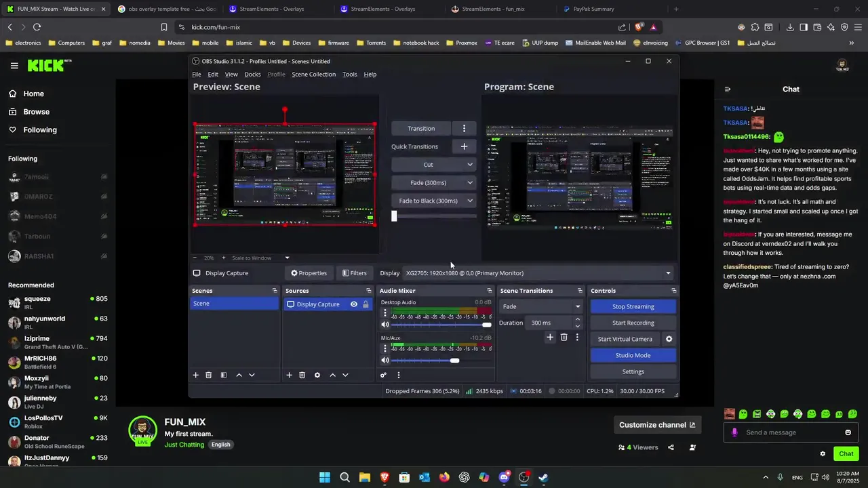
Task: Open OBS Docks menu
Action: pyautogui.click(x=252, y=75)
